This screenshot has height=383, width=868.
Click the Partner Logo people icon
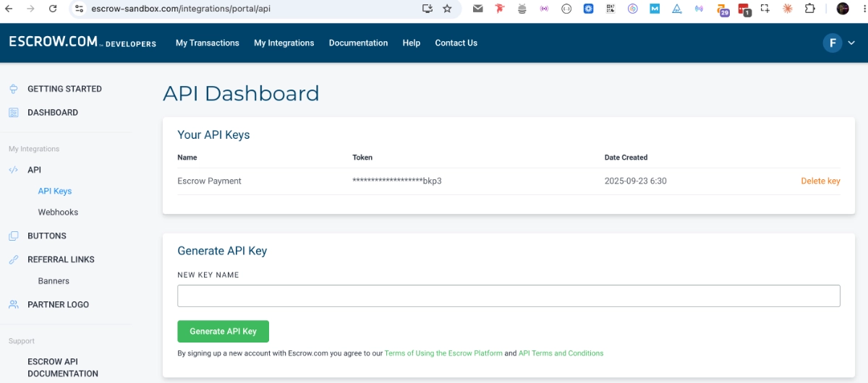[14, 305]
